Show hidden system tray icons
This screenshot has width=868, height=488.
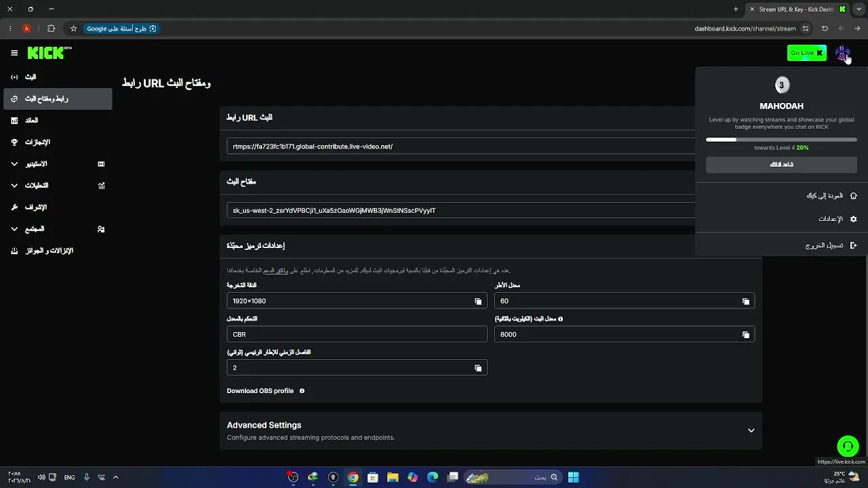pos(115,477)
